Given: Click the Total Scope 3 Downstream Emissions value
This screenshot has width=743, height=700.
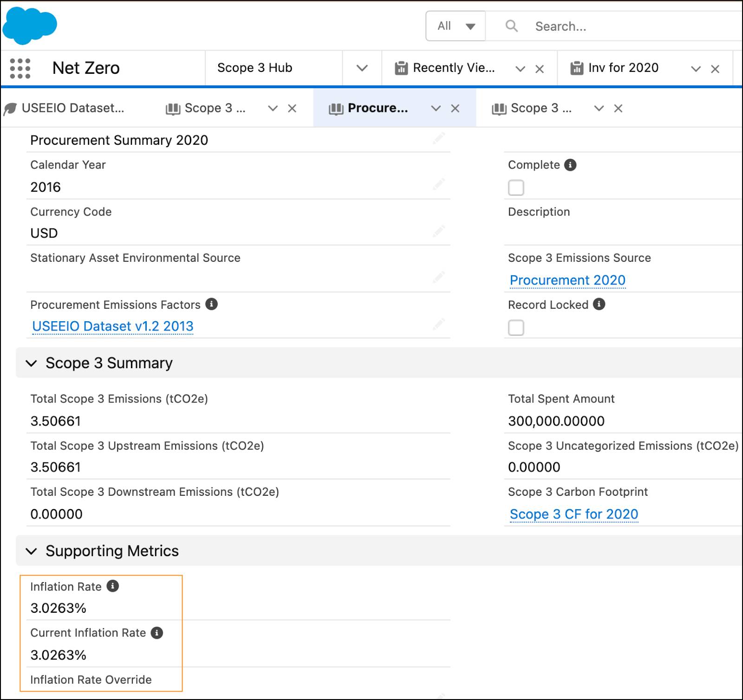Looking at the screenshot, I should pos(56,514).
